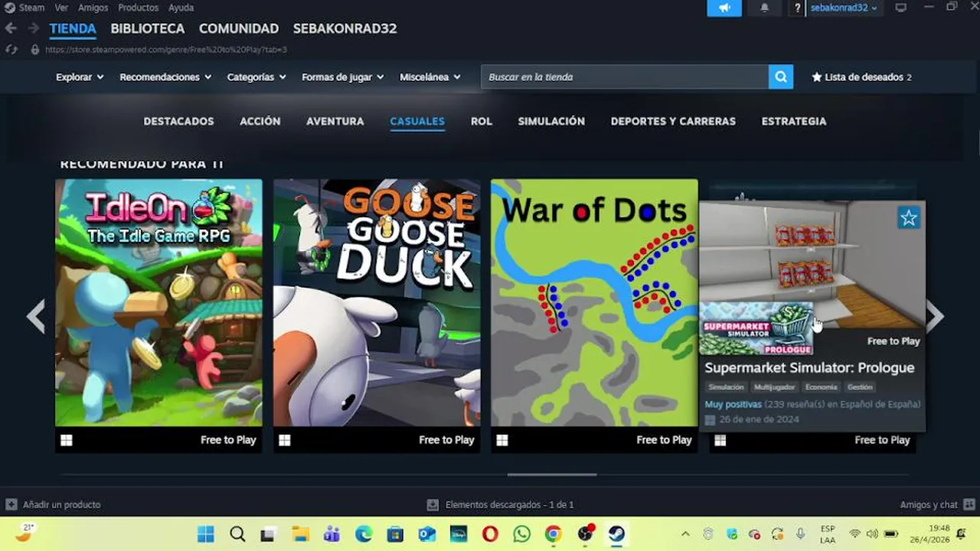980x551 pixels.
Task: Open File Explorer from the taskbar
Action: [300, 534]
